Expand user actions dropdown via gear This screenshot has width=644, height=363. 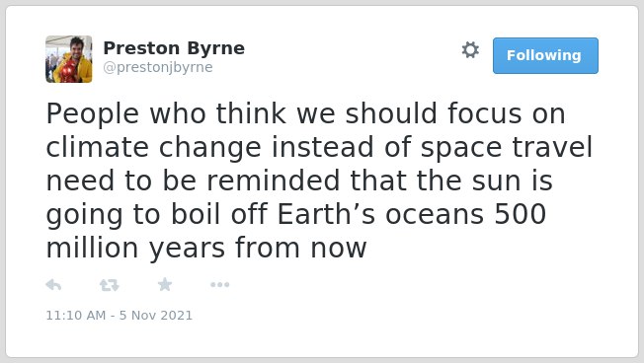[x=470, y=50]
